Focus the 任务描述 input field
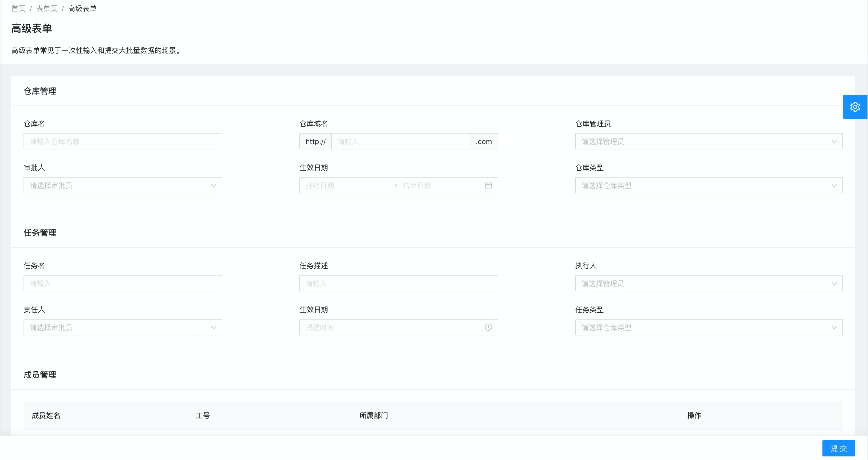Screen dimensions: 868x460 click(398, 283)
